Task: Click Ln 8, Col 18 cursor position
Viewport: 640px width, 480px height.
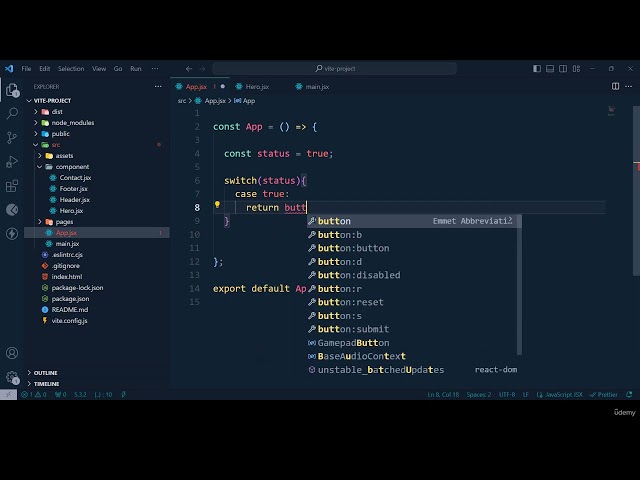Action: point(443,395)
